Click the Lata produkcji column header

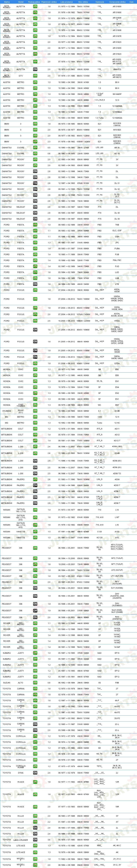[67, 2]
